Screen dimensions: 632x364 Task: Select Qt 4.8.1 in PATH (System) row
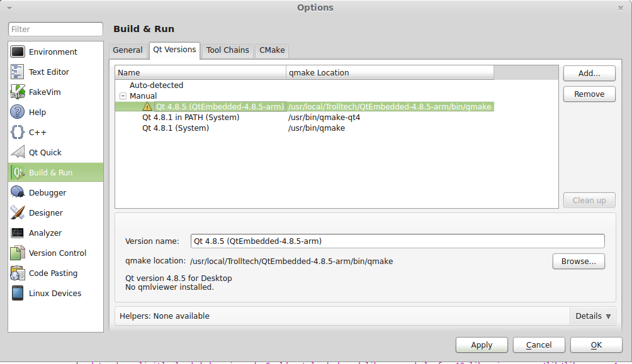[191, 117]
